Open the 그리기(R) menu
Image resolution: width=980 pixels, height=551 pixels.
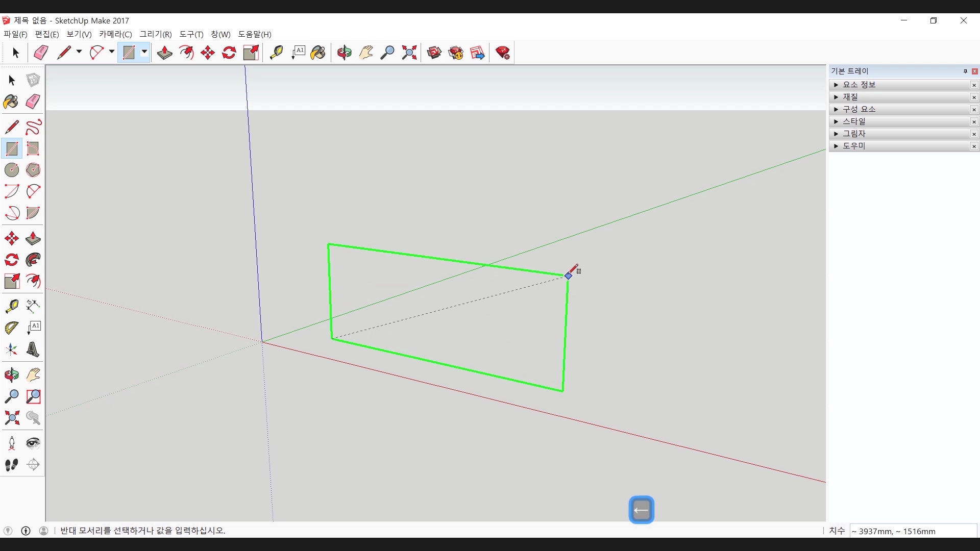[155, 34]
